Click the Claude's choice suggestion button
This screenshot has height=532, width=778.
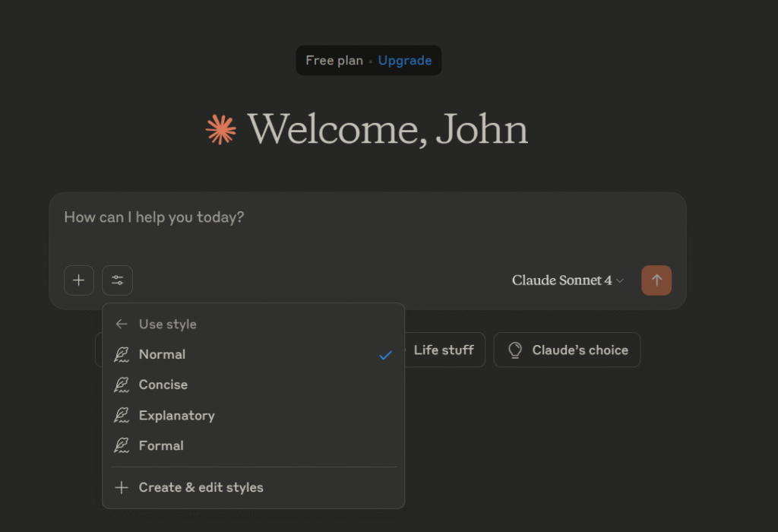point(567,350)
